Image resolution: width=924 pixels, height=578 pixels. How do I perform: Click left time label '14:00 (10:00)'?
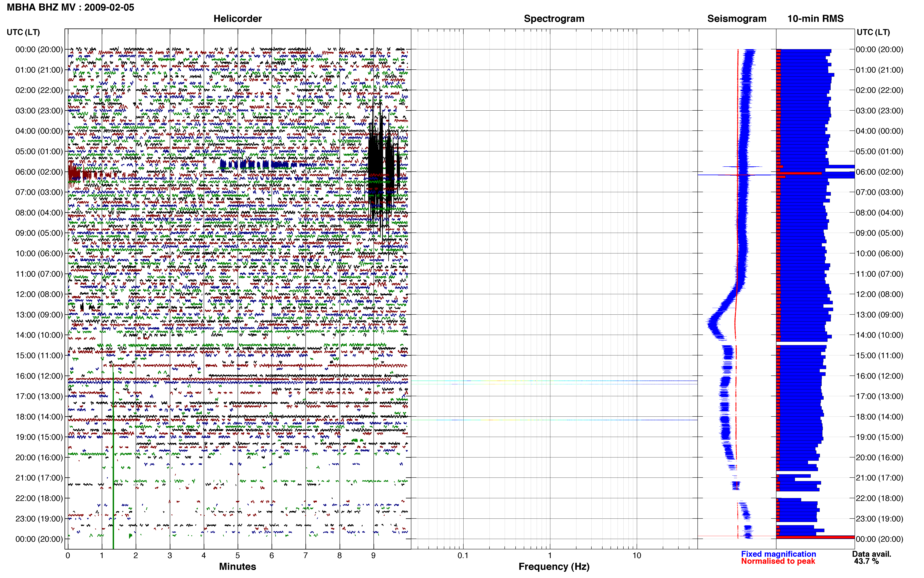click(39, 335)
